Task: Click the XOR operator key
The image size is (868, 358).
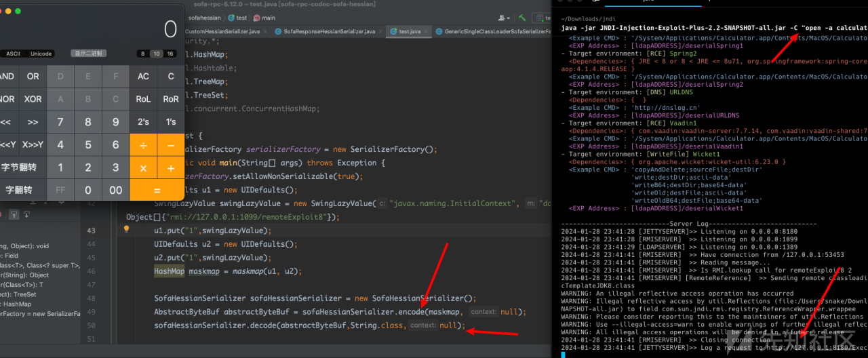Action: (x=33, y=99)
